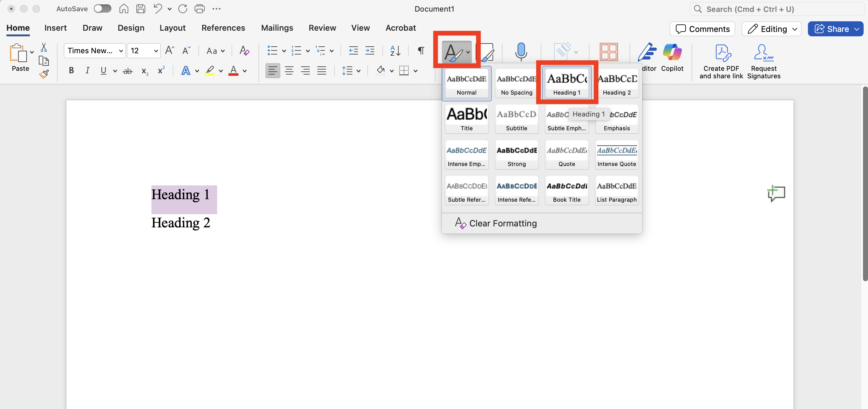Screen dimensions: 868x409
Task: Switch to the Review tab
Action: 322,28
